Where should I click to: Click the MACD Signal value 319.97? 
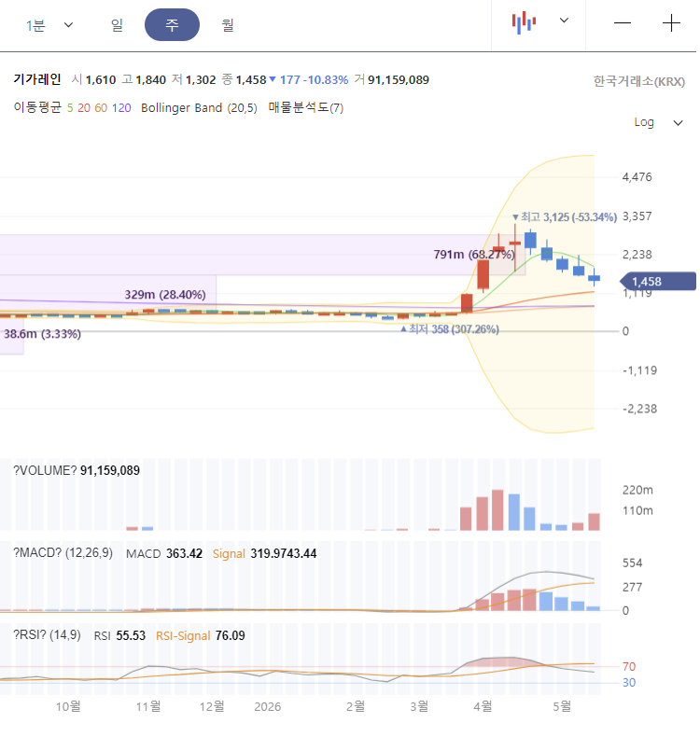[268, 554]
